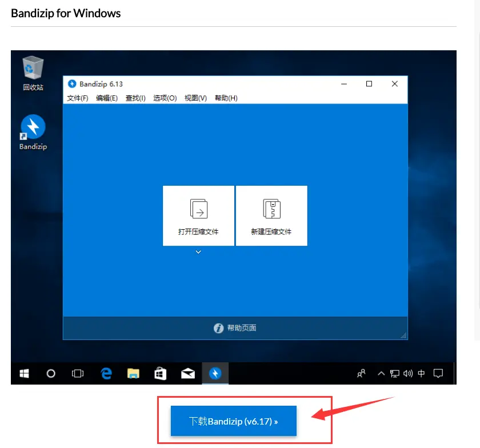Maximize the Bandizip 6.13 window
The width and height of the screenshot is (480, 448).
[x=369, y=84]
